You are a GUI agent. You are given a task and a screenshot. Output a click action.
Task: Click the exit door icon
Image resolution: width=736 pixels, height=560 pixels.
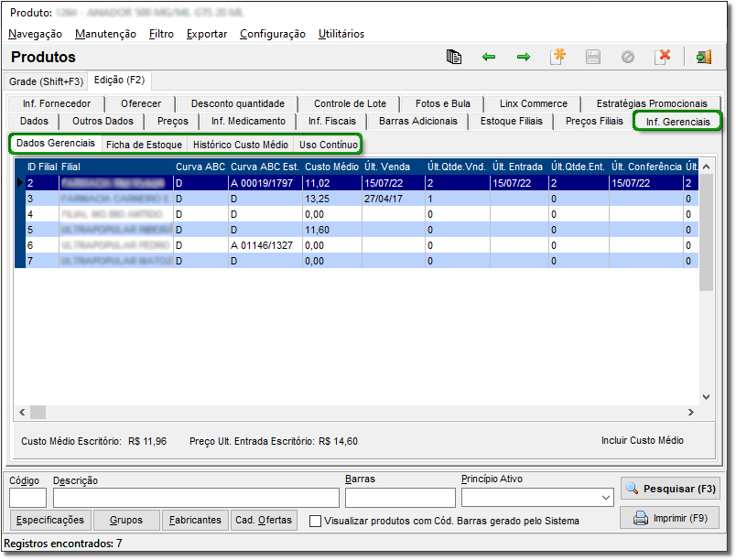pos(703,57)
